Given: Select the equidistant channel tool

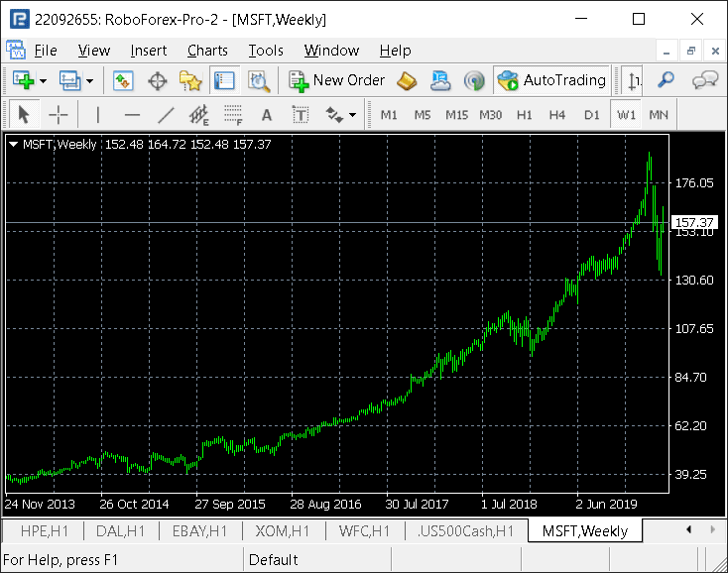Looking at the screenshot, I should coord(199,115).
